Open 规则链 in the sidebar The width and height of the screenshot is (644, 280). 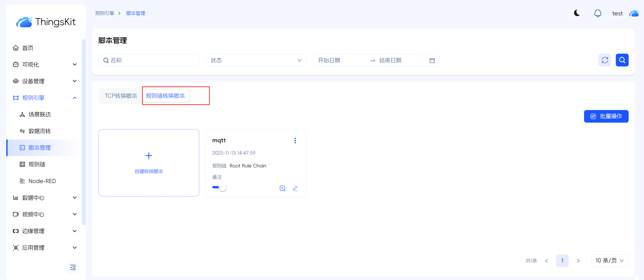click(37, 164)
